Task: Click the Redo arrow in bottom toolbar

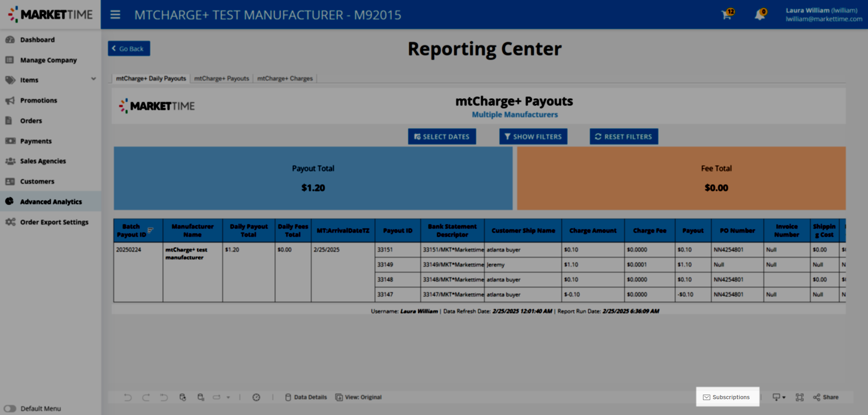Action: pyautogui.click(x=146, y=397)
